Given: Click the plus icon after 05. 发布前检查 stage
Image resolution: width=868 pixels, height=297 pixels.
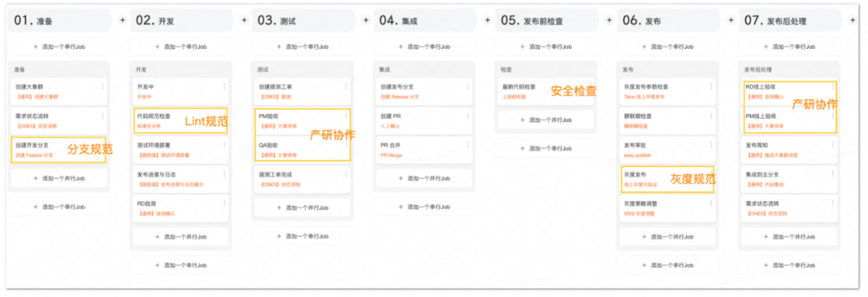Looking at the screenshot, I should coord(609,20).
